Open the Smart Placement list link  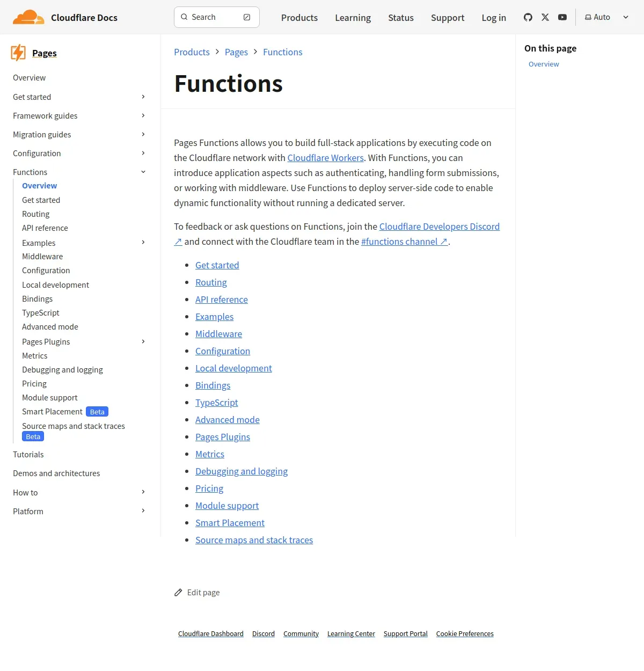coord(230,523)
